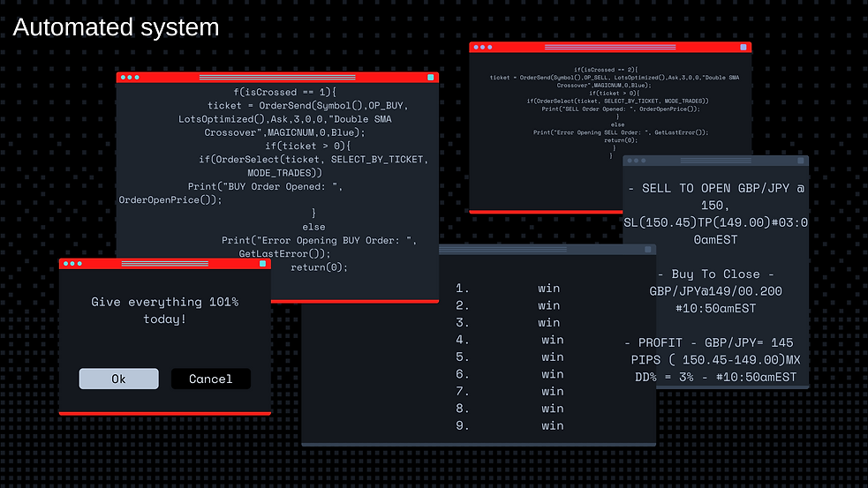Click row '4. win' in the list

[509, 340]
